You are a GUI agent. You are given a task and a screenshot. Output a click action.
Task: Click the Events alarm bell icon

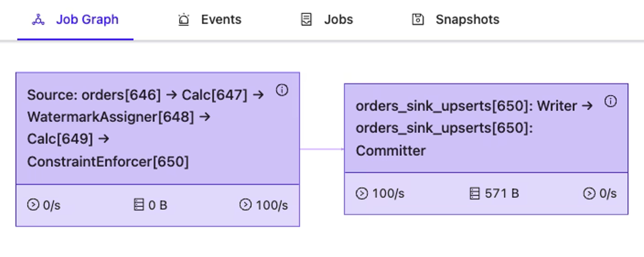(184, 19)
